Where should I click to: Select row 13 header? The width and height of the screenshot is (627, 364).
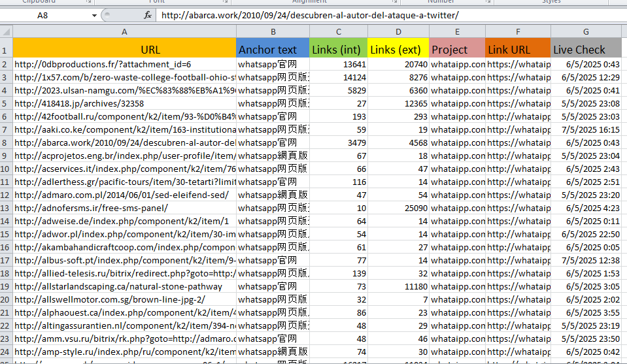tap(7, 208)
